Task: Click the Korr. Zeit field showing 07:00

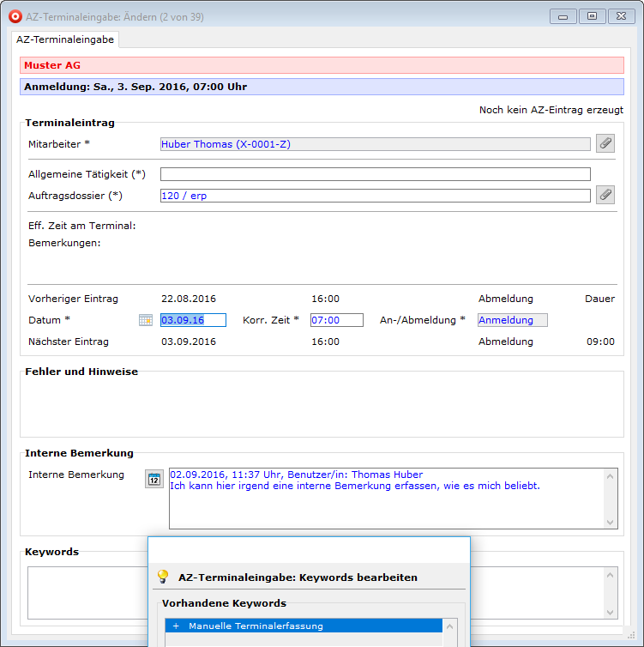Action: pyautogui.click(x=337, y=320)
